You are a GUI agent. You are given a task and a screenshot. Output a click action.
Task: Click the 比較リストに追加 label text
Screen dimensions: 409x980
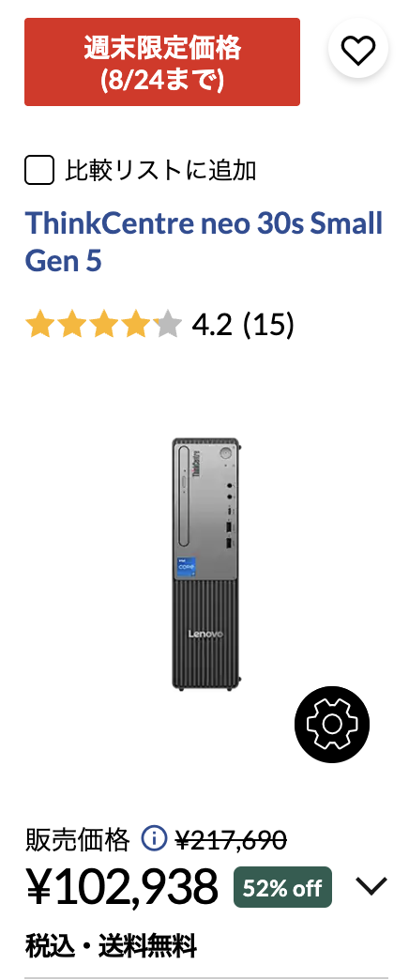[x=161, y=170]
